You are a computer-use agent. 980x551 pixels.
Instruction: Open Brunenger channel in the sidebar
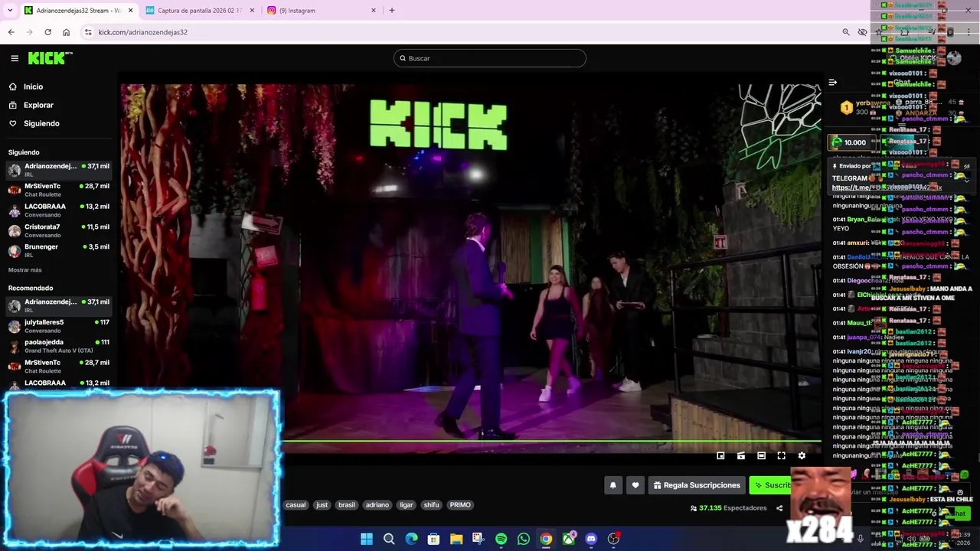click(59, 250)
